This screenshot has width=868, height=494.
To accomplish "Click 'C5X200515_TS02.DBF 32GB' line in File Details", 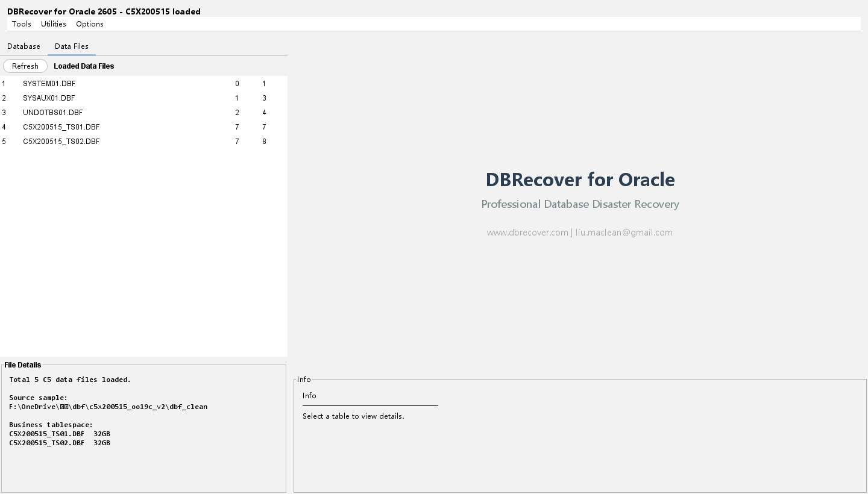I will point(60,443).
